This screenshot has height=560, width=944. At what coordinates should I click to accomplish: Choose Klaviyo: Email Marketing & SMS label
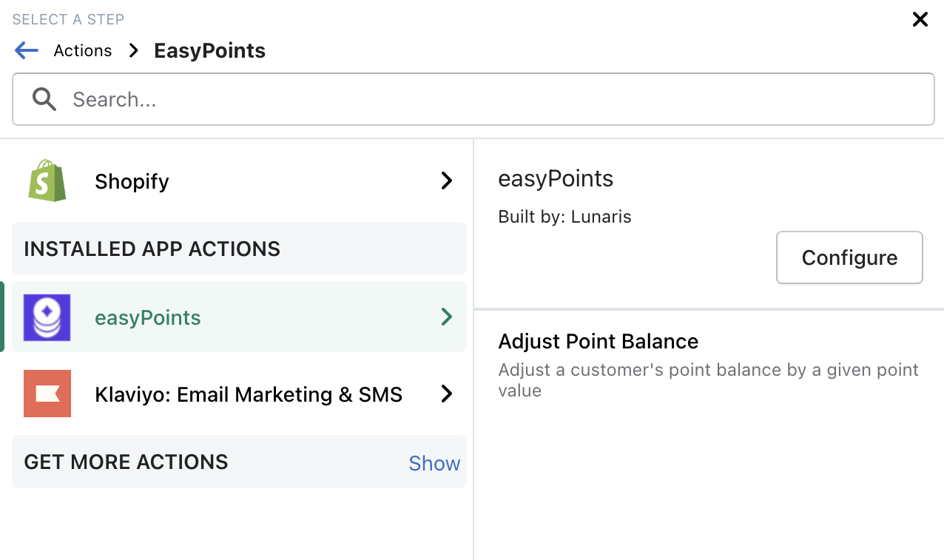tap(249, 394)
